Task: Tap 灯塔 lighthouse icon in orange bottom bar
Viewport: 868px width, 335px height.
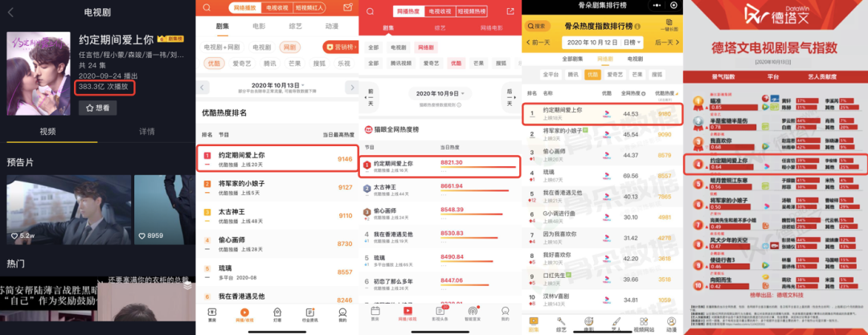Action: click(277, 314)
